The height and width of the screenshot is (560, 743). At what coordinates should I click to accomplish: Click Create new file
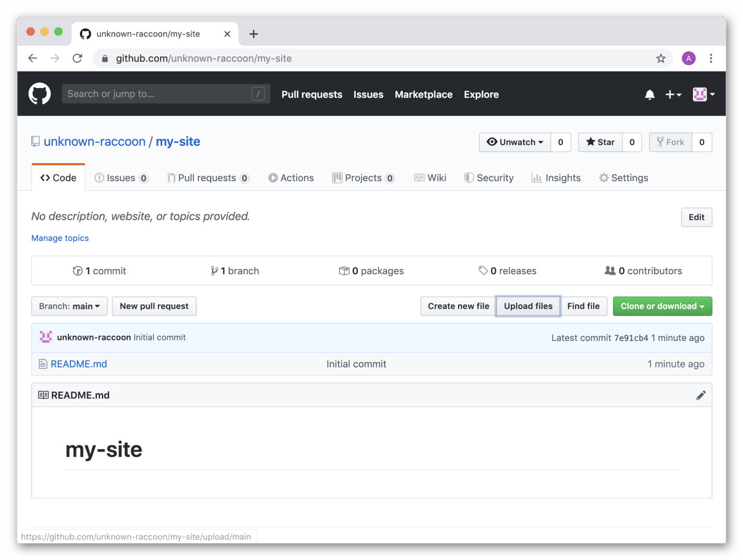coord(459,306)
